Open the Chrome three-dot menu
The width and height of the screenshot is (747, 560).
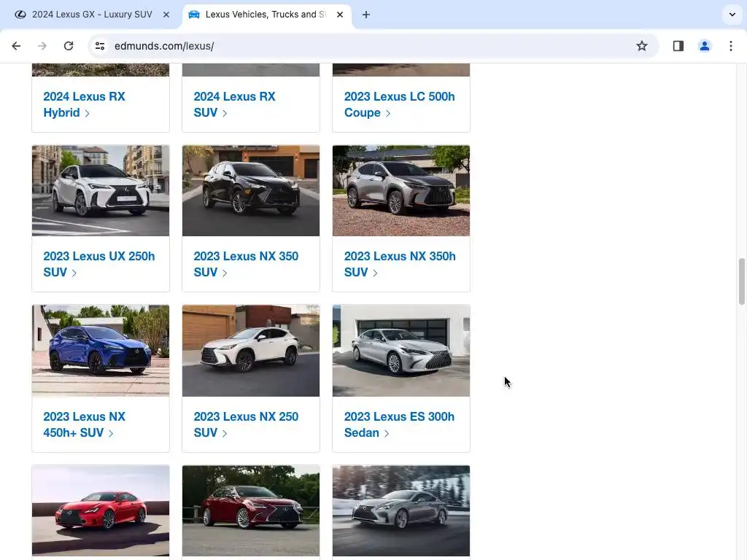click(731, 46)
